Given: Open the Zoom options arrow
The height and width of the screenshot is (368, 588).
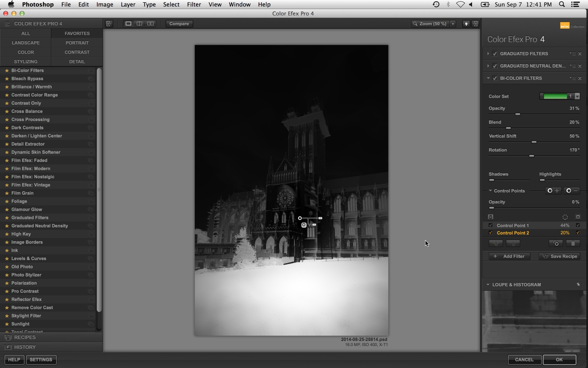Looking at the screenshot, I should click(453, 24).
